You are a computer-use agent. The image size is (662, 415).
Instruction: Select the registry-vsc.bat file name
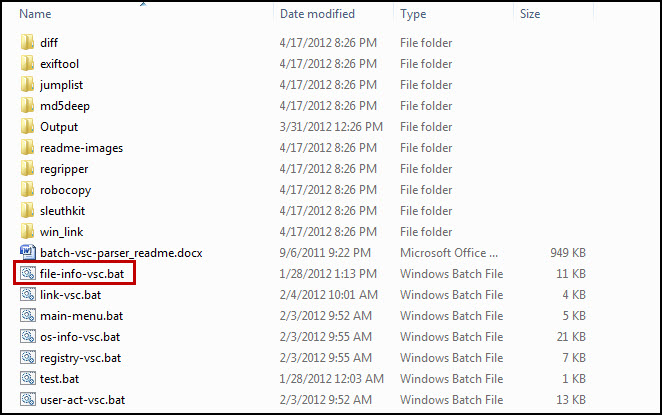click(80, 358)
